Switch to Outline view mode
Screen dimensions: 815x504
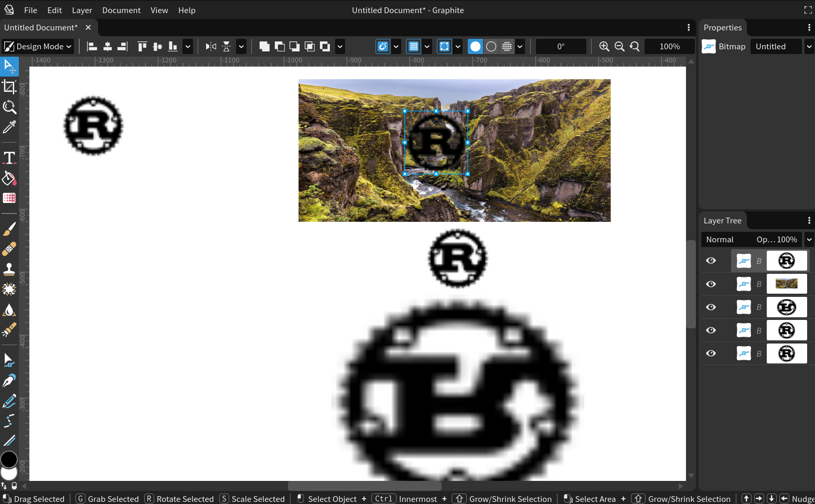491,47
